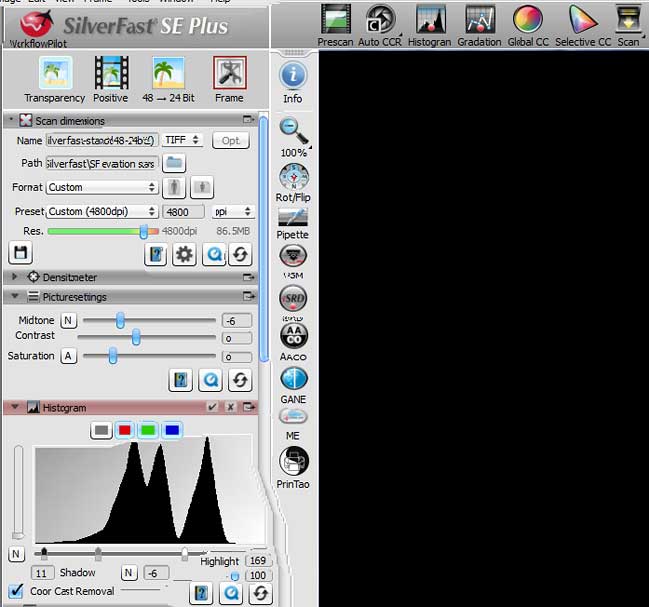Open the Auto CCR tool

[x=380, y=19]
